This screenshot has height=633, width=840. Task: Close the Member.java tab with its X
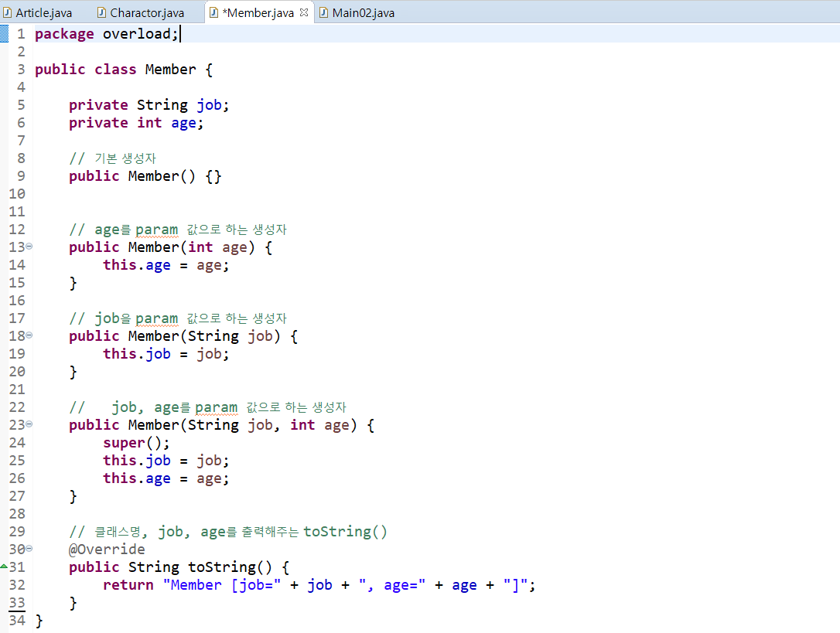coord(304,12)
